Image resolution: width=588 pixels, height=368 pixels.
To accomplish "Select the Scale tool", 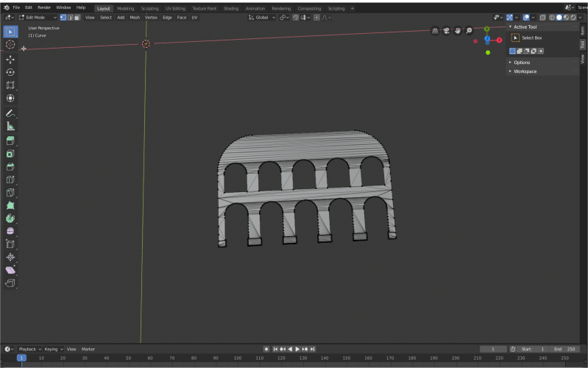I will [10, 85].
